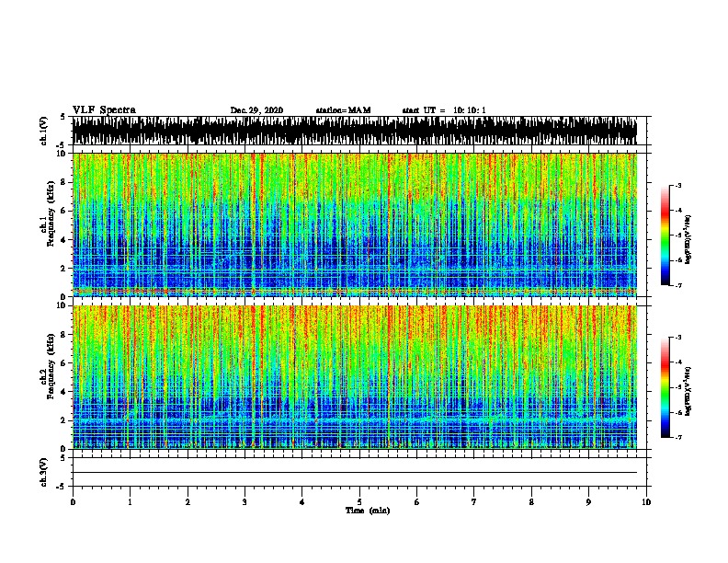
Task: Select the 10 kHz tick on ch.2 frequency axis
Action: 62,305
